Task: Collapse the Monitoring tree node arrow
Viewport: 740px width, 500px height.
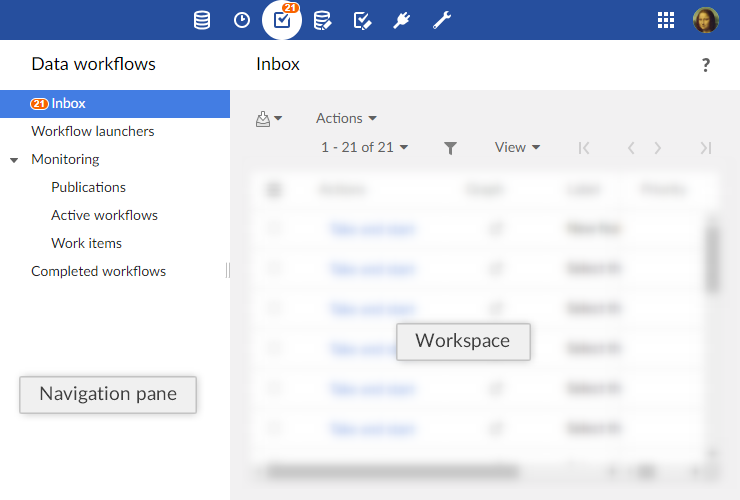Action: (x=14, y=161)
